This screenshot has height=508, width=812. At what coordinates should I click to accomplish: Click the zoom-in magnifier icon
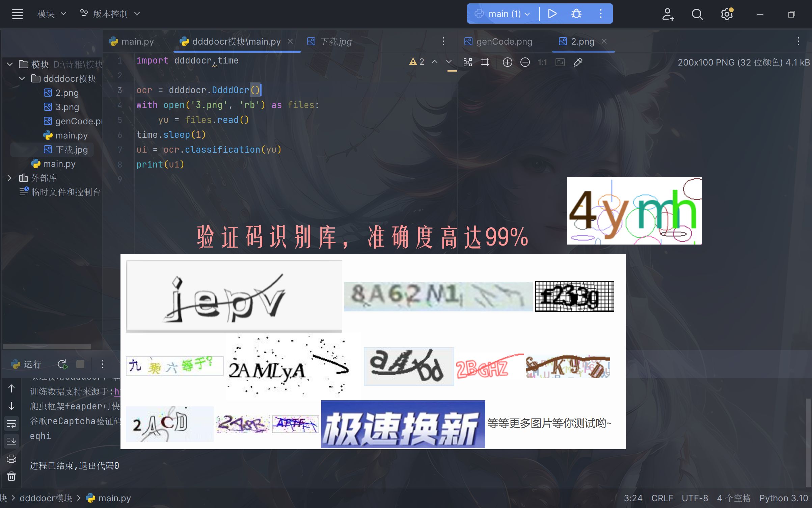pos(508,62)
